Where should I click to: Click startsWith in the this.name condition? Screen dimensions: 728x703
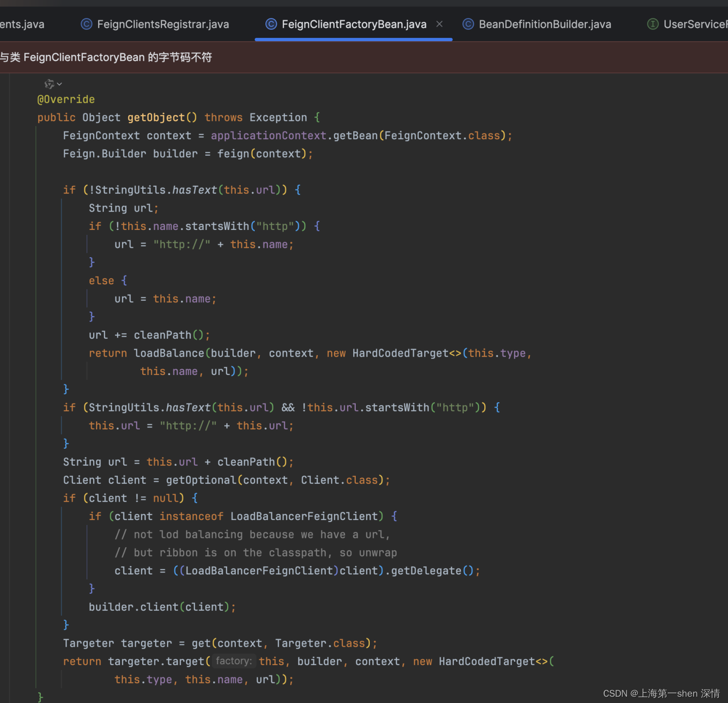tap(217, 226)
